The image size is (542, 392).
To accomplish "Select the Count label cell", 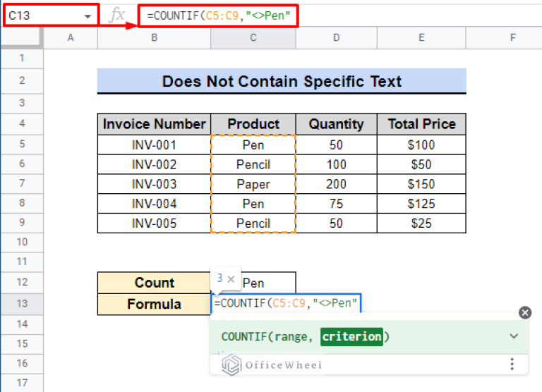I will click(154, 283).
